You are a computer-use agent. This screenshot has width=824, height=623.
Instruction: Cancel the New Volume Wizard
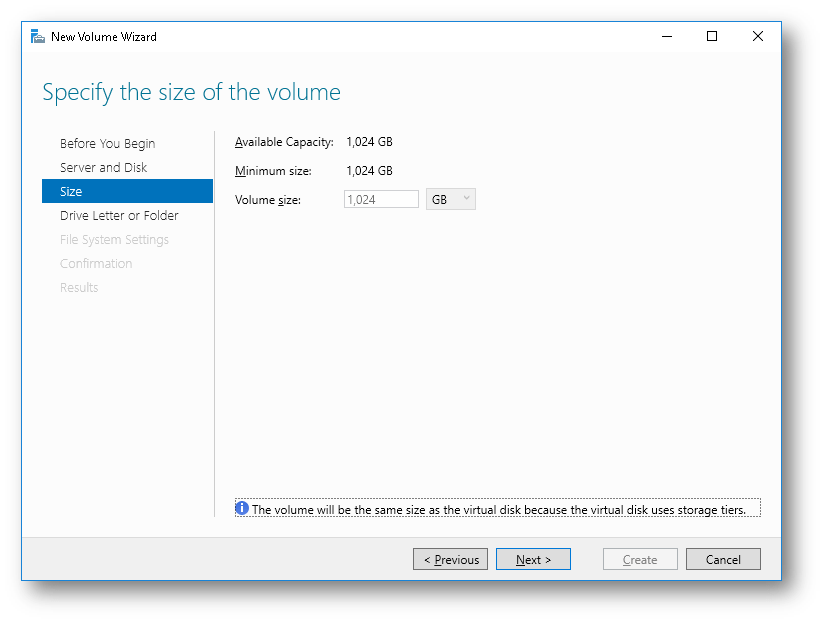click(723, 559)
